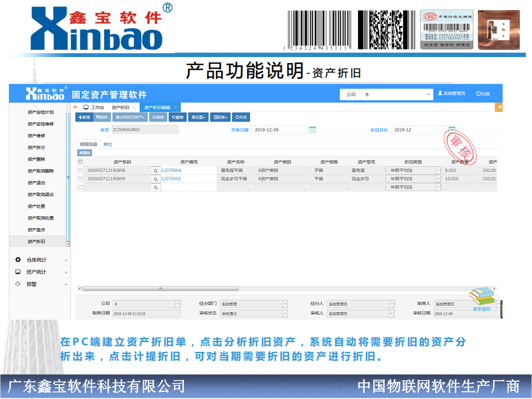Viewport: 532px width, 399px height.
Task: Click the orange X panel close icon at right edge
Action: coord(499,107)
